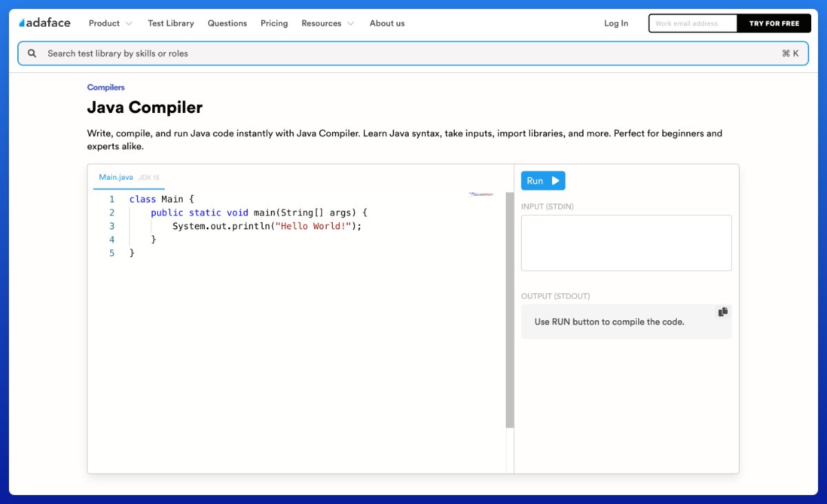827x504 pixels.
Task: Expand the Product dropdown menu
Action: tap(110, 23)
